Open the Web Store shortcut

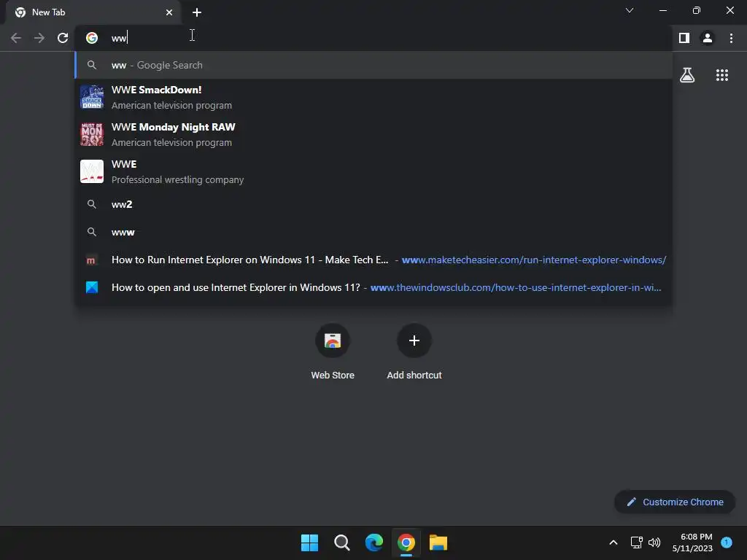point(333,351)
